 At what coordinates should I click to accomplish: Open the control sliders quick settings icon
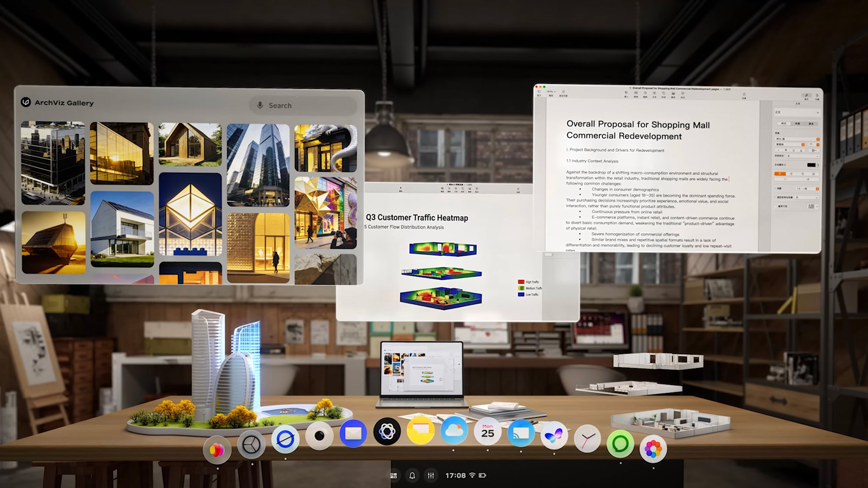[431, 476]
